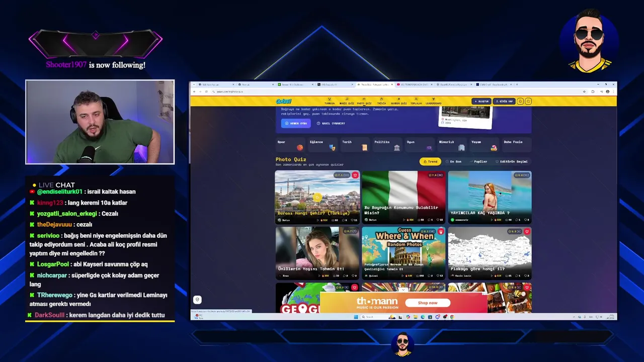Open the browser profile avatar icon
The image size is (644, 362).
pyautogui.click(x=608, y=92)
